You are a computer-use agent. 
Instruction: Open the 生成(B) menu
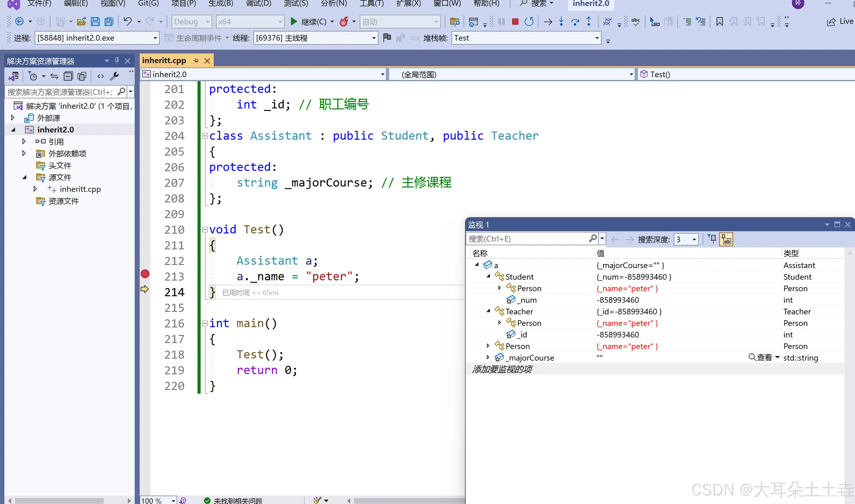[221, 3]
